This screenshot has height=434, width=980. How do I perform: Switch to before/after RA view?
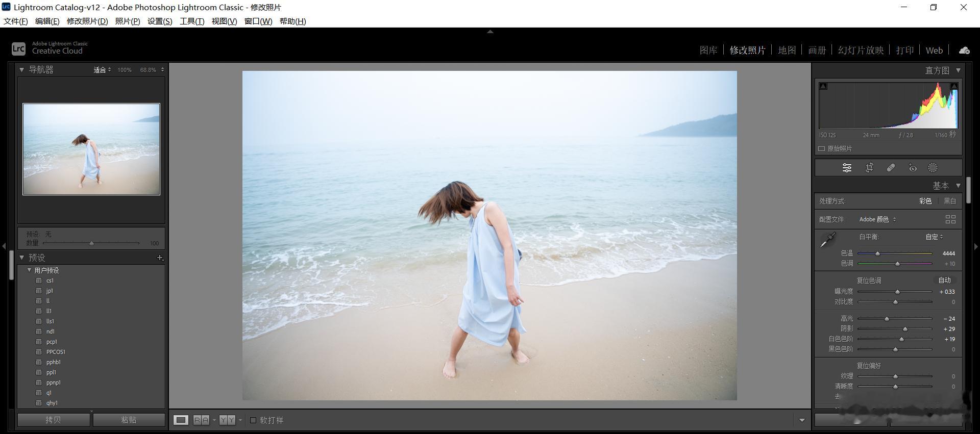(201, 420)
